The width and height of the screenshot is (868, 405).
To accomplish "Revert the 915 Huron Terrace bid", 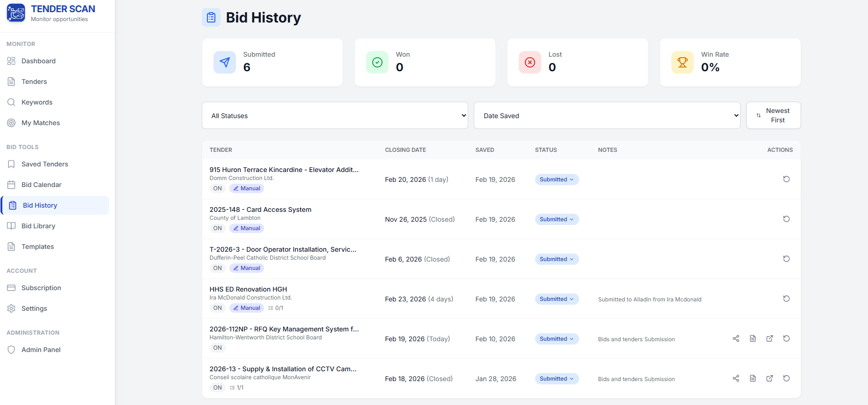I will click(x=787, y=179).
